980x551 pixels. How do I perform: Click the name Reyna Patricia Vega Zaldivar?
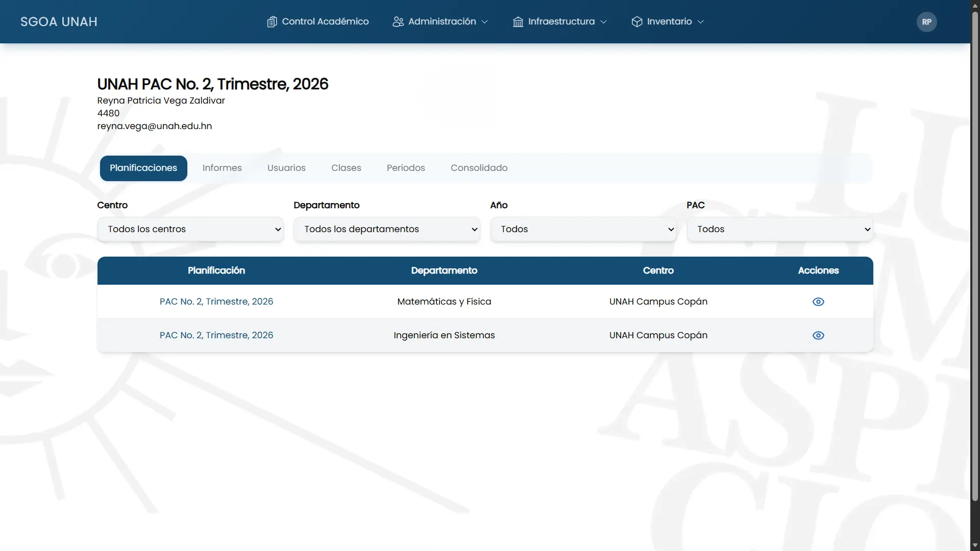click(x=161, y=101)
